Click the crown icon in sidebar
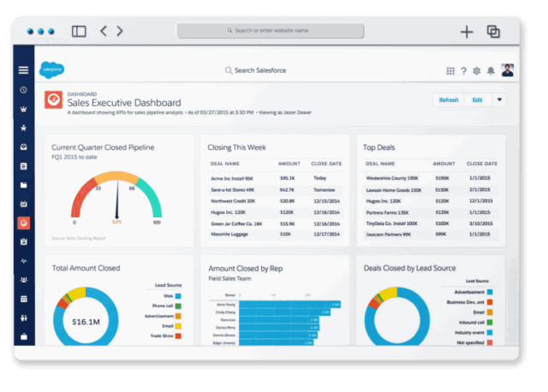 [x=23, y=109]
